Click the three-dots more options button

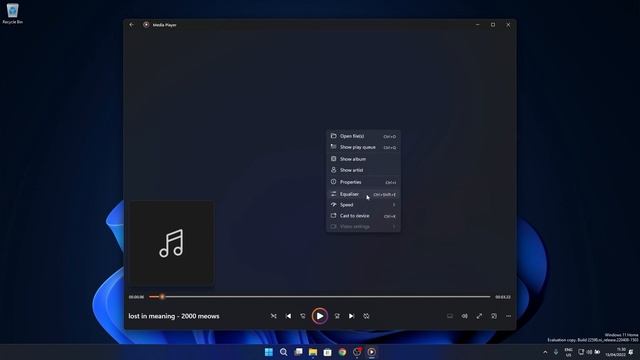click(509, 316)
